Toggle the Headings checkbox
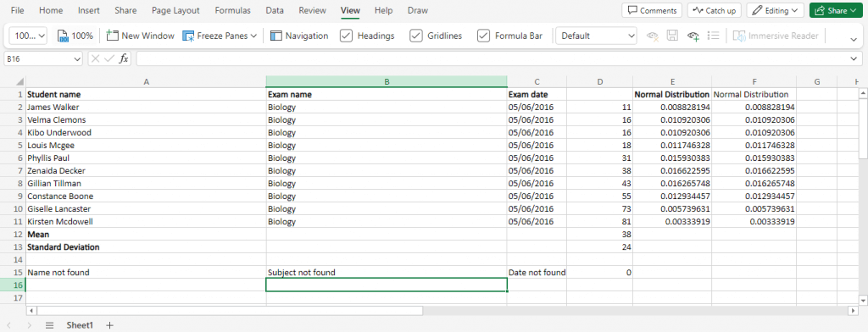This screenshot has height=332, width=868. pyautogui.click(x=347, y=36)
